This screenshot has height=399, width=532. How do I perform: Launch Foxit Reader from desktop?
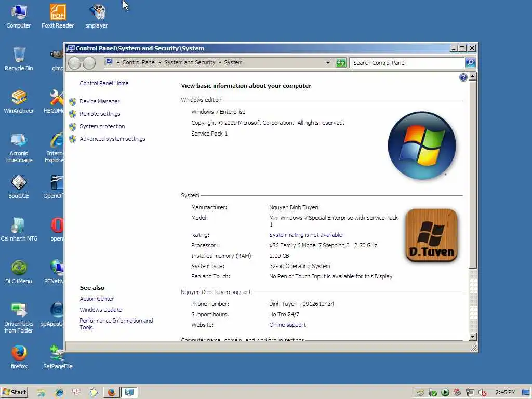pos(58,16)
